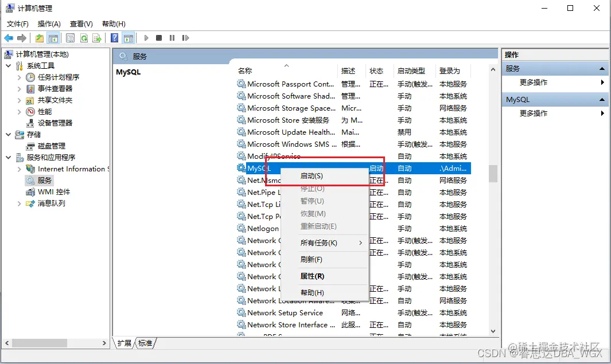Collapse the 系统工具 tree node

8,66
